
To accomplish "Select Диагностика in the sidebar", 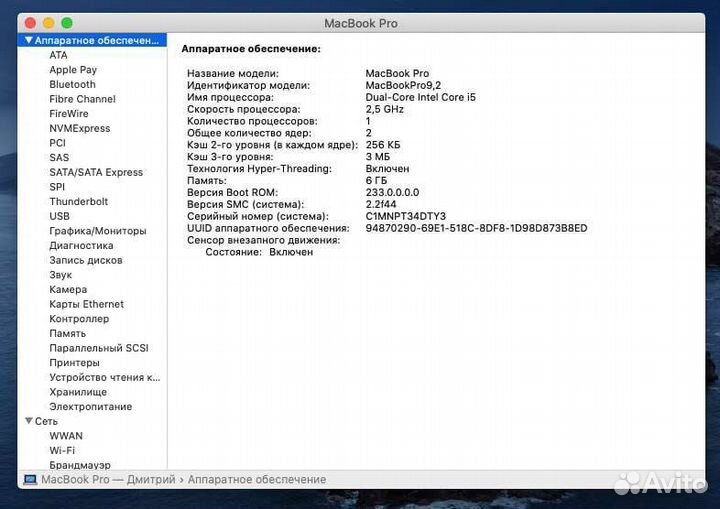I will point(81,246).
